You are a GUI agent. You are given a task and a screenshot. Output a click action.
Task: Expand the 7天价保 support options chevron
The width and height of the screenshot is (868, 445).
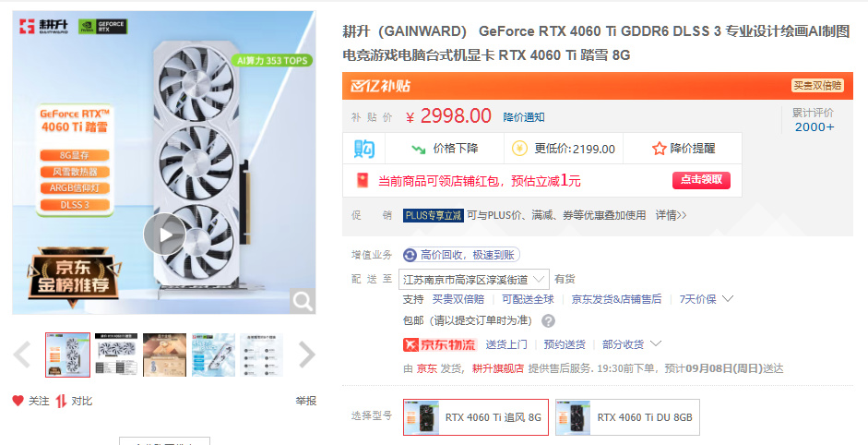pyautogui.click(x=729, y=299)
